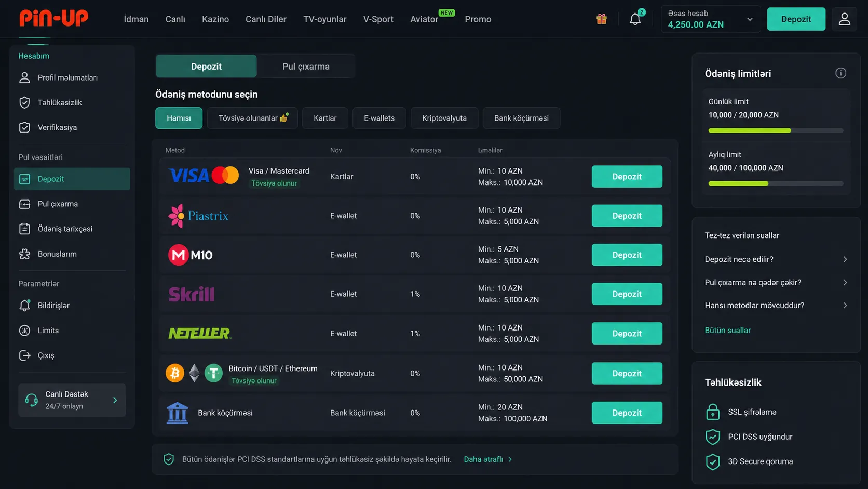The width and height of the screenshot is (868, 489).
Task: Expand 'Pul çıxarma nə qədər çəkir?' question
Action: (776, 283)
